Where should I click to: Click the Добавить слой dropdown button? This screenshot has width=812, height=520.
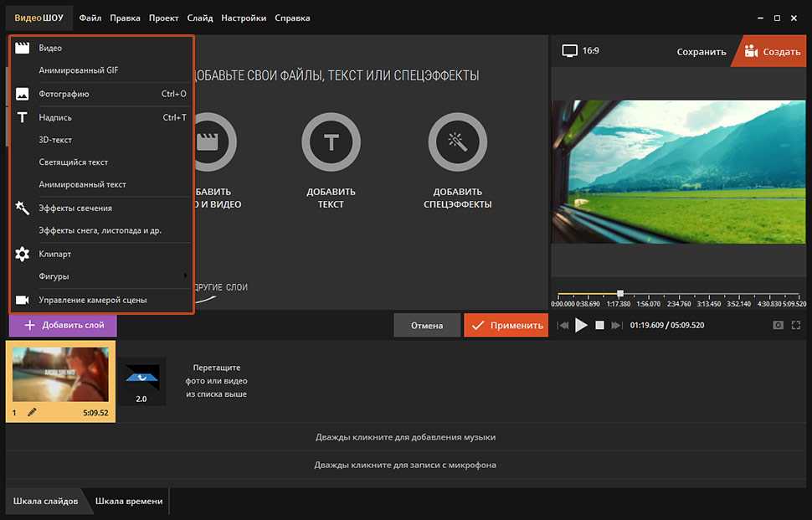(63, 325)
